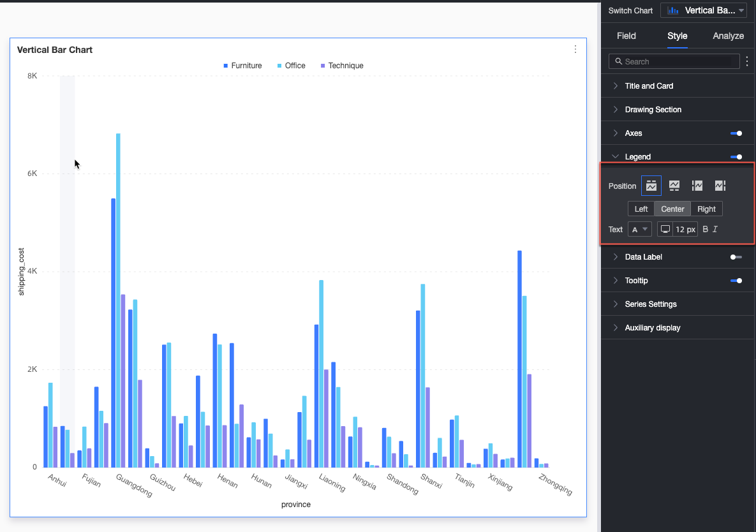Open style panel's vertical ellipsis menu
This screenshot has height=532, width=756.
(x=747, y=61)
